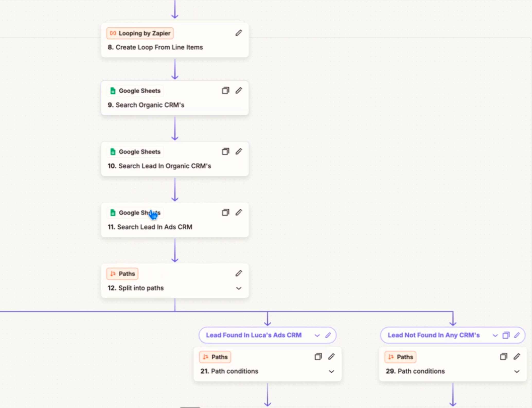Open step 8 Create Loop From Line Items
The height and width of the screenshot is (408, 532).
pyautogui.click(x=159, y=47)
